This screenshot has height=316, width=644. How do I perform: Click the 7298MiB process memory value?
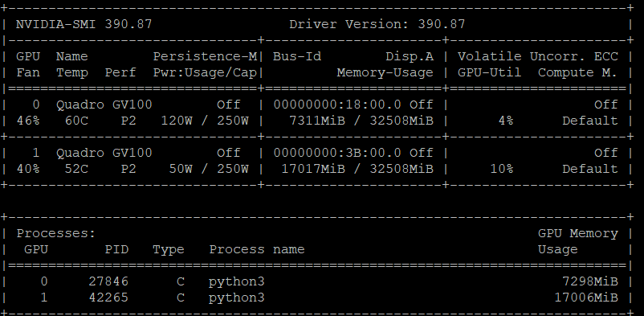pyautogui.click(x=589, y=281)
